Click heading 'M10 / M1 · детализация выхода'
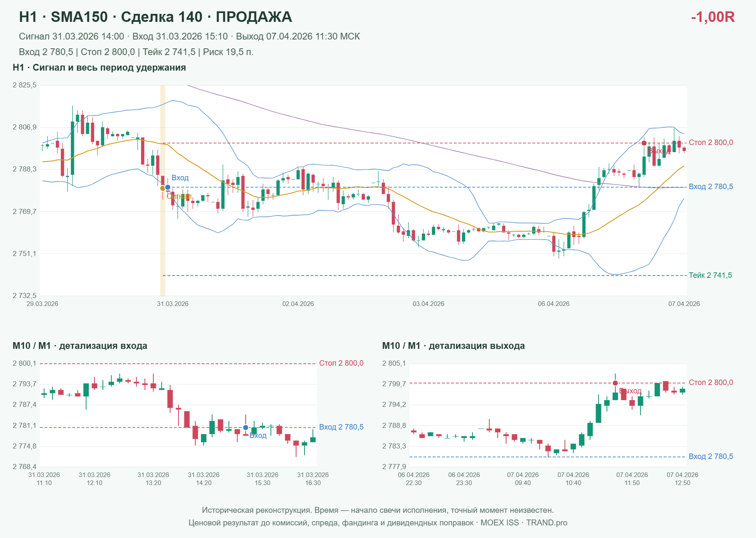This screenshot has height=538, width=756. click(454, 346)
